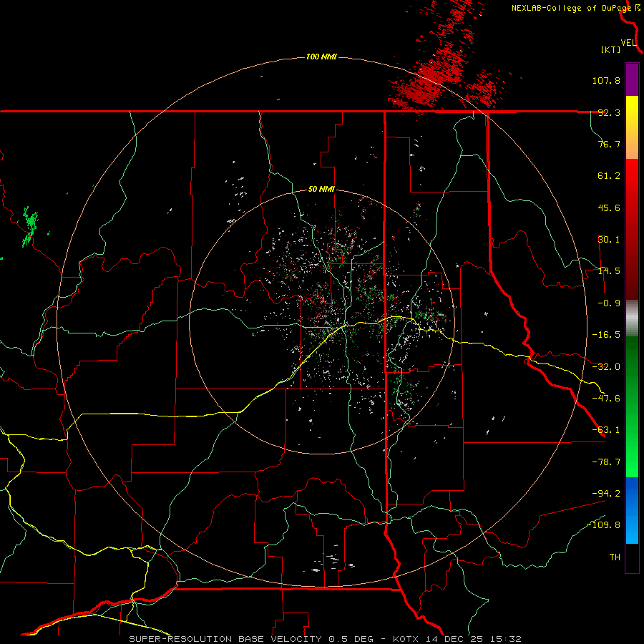Click the 50 NMI range ring label
The width and height of the screenshot is (644, 644).
pyautogui.click(x=321, y=190)
